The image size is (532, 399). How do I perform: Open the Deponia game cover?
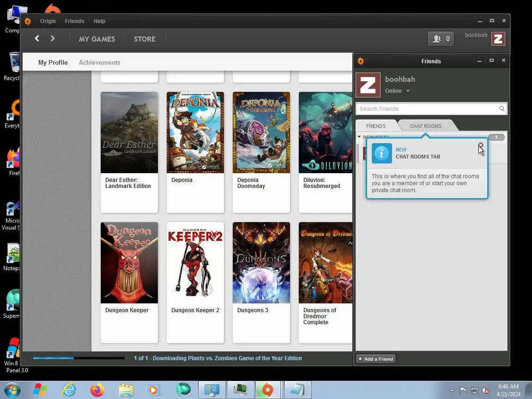coord(195,133)
